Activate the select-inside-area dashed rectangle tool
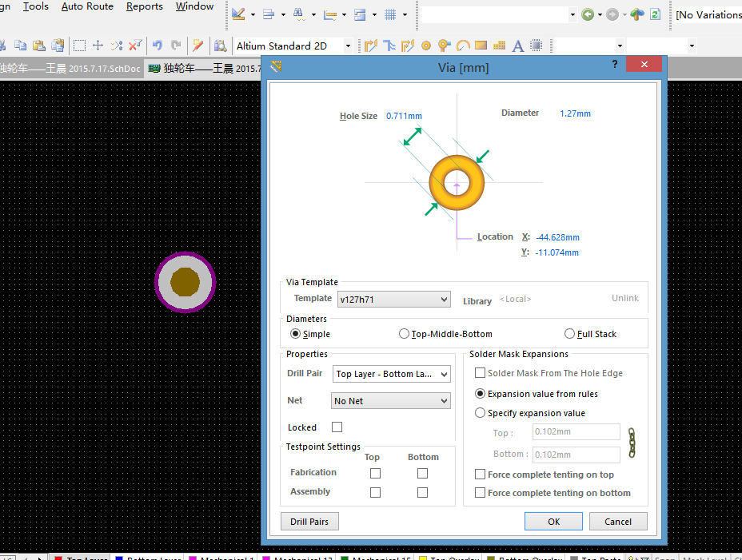 (x=79, y=46)
